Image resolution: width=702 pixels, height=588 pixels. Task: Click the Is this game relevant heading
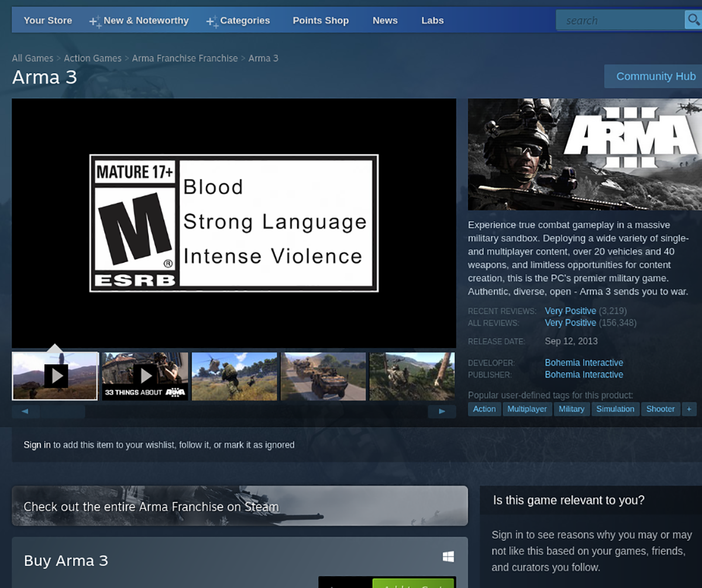(569, 500)
